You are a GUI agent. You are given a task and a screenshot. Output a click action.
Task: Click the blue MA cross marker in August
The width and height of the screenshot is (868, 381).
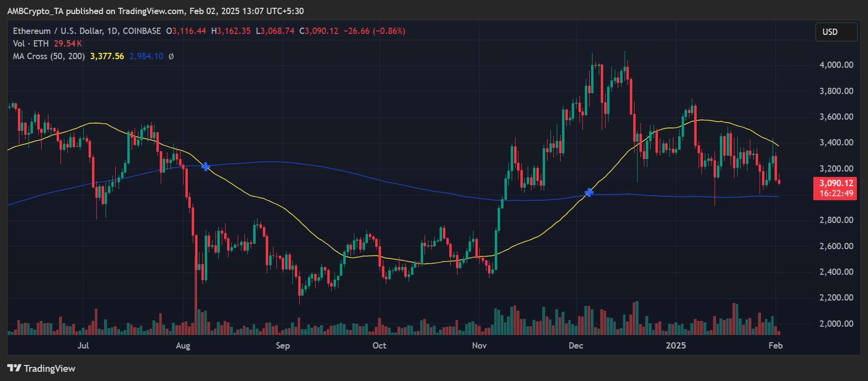point(206,167)
